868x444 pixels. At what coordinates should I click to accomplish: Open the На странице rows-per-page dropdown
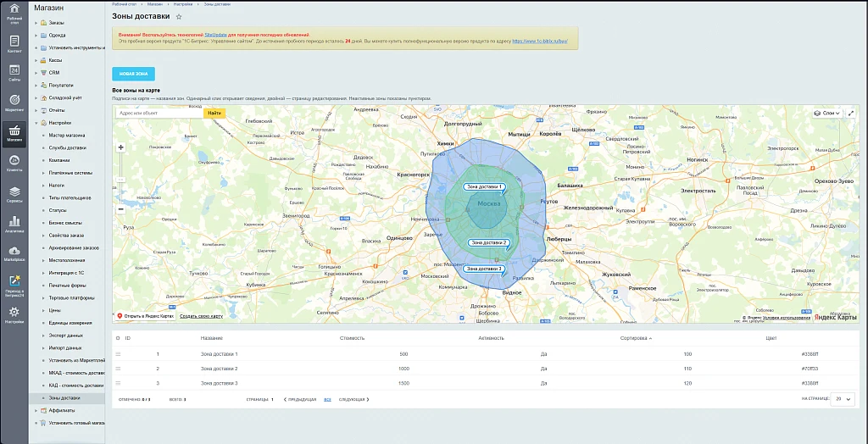[x=843, y=398]
